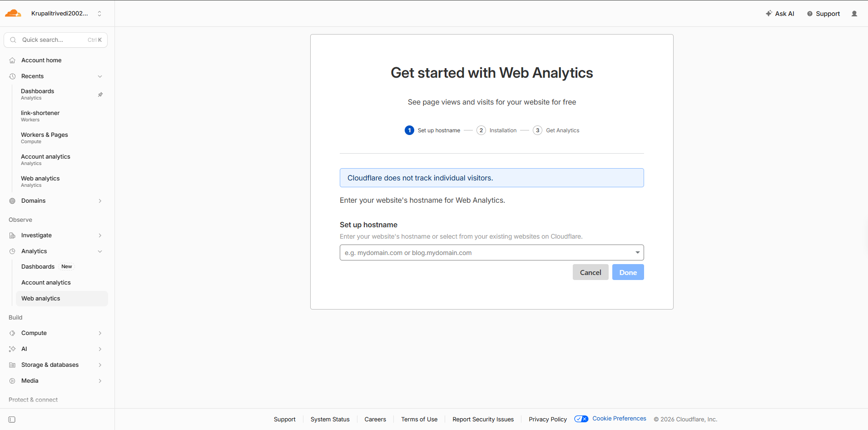Image resolution: width=868 pixels, height=430 pixels.
Task: Click the Done button
Action: (x=628, y=272)
